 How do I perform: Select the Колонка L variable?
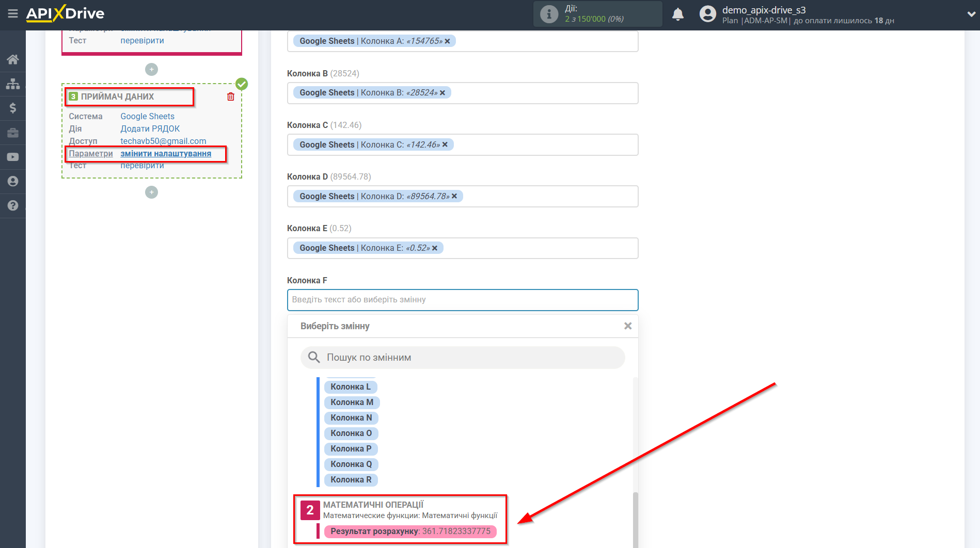(351, 386)
